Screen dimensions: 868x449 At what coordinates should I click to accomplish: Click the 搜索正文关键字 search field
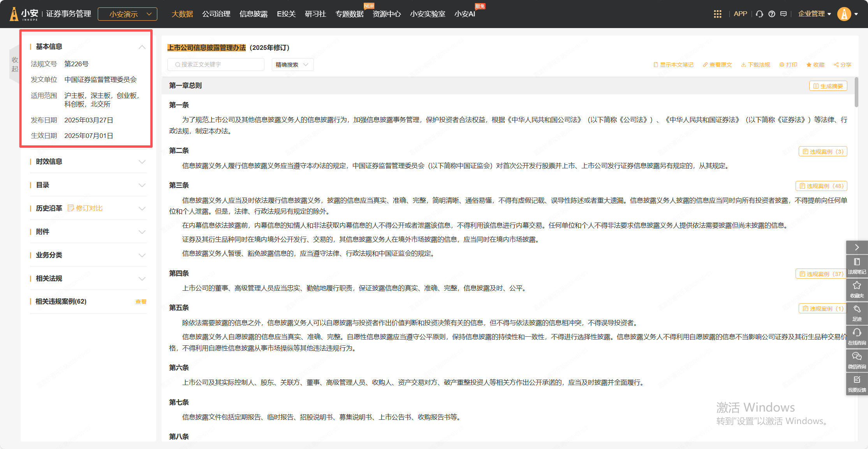[216, 65]
